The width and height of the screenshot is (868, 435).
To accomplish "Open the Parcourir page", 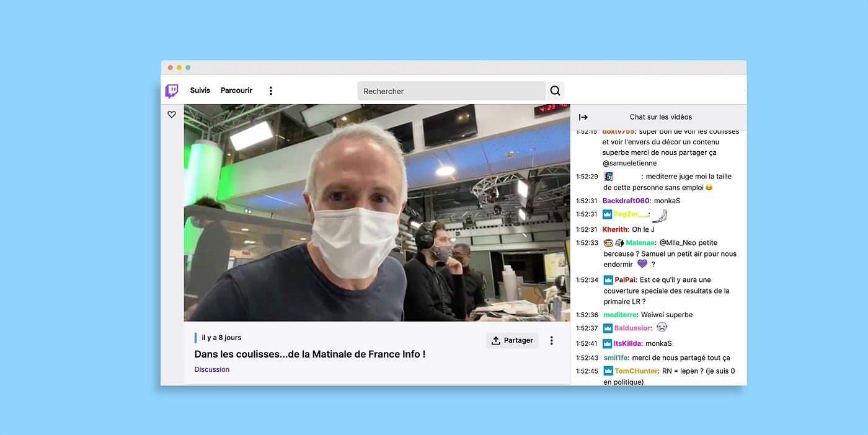I will coord(237,90).
